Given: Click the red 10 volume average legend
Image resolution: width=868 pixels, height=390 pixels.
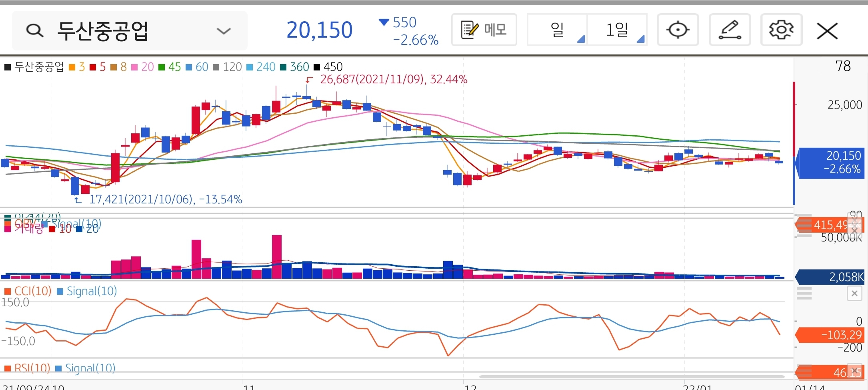Looking at the screenshot, I should point(60,229).
